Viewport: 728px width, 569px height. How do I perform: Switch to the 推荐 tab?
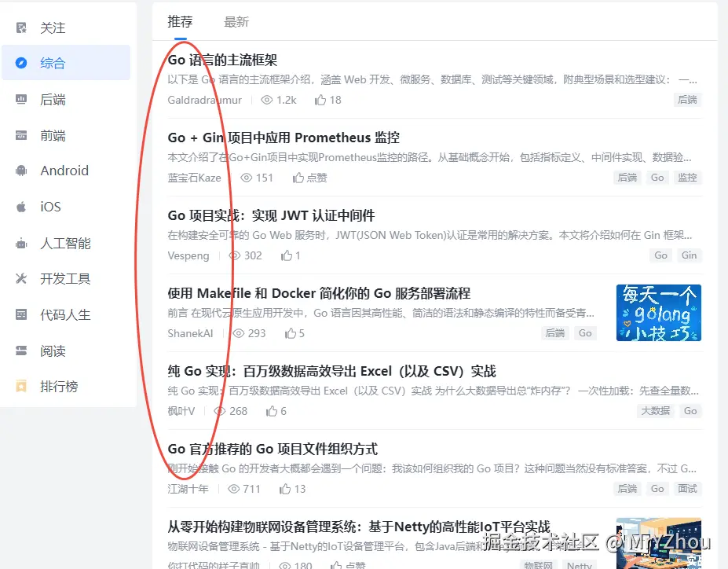[x=180, y=22]
